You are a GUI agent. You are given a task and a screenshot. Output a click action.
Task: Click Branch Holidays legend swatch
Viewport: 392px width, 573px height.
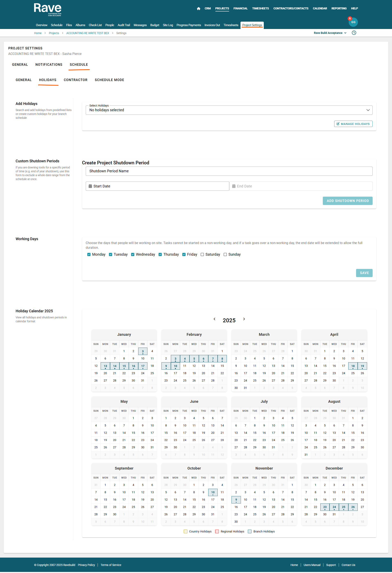pyautogui.click(x=249, y=531)
